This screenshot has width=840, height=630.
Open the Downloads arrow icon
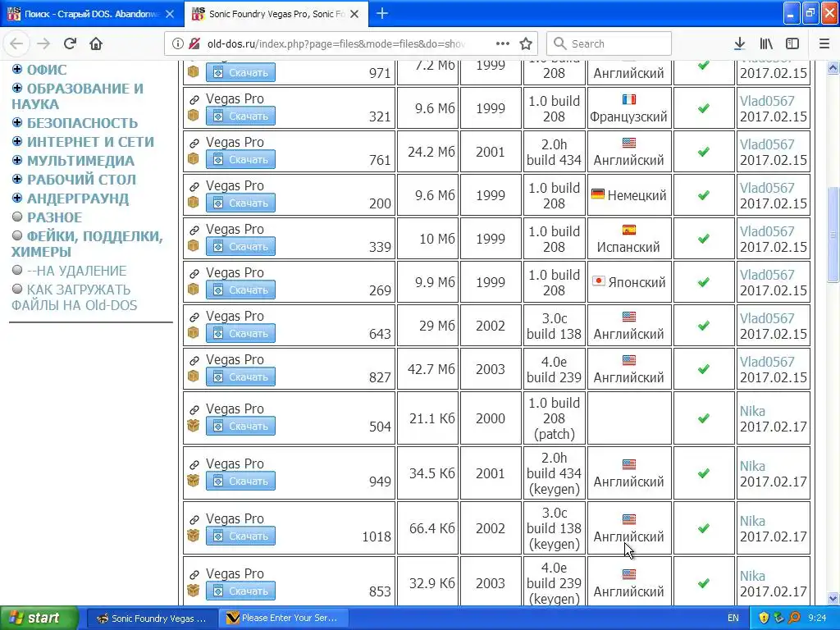(x=740, y=43)
